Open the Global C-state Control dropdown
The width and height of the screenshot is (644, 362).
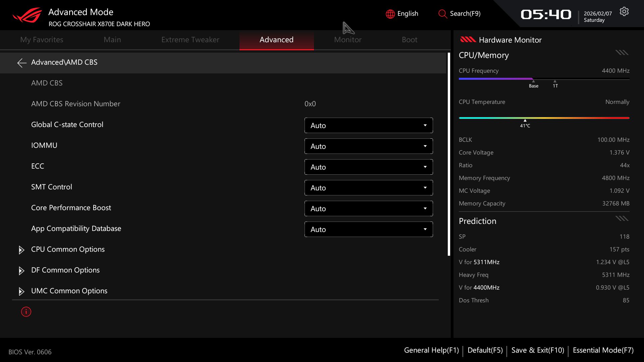[368, 125]
